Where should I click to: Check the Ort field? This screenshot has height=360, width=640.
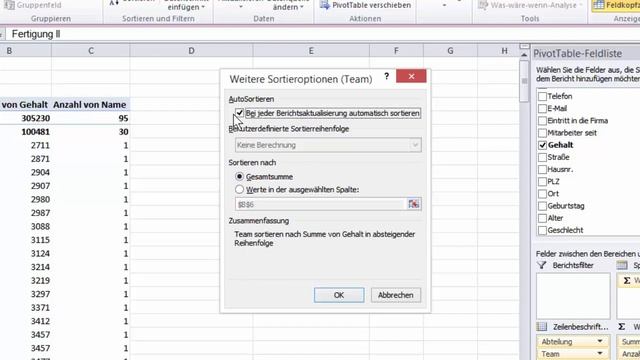pos(542,194)
